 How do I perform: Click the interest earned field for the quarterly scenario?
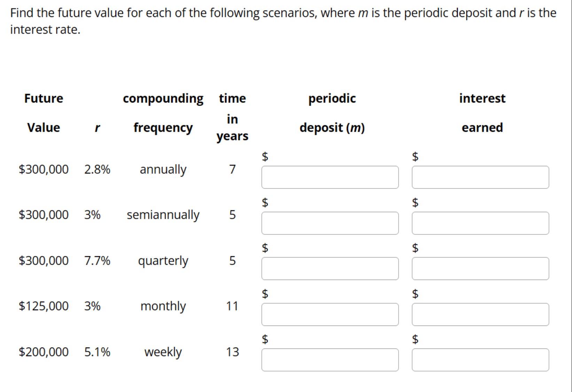480,268
